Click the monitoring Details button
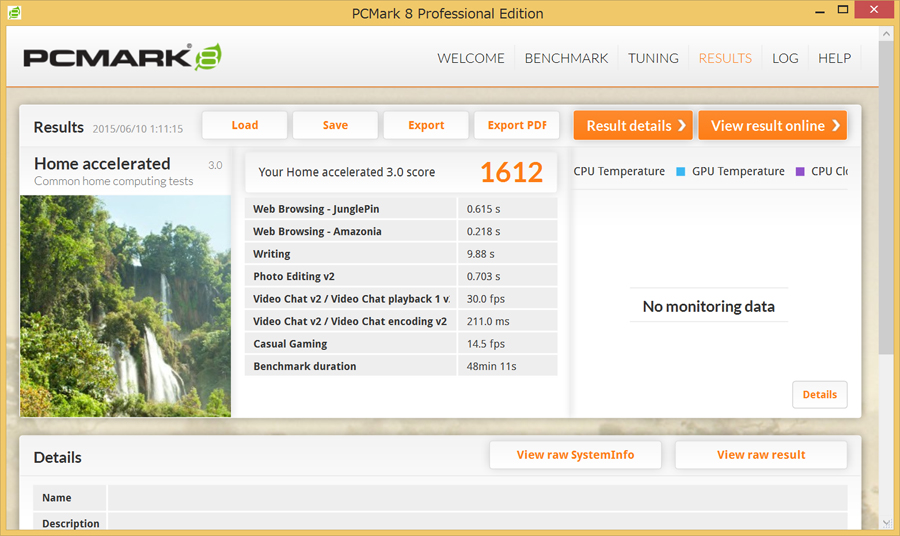The height and width of the screenshot is (536, 900). (x=819, y=395)
